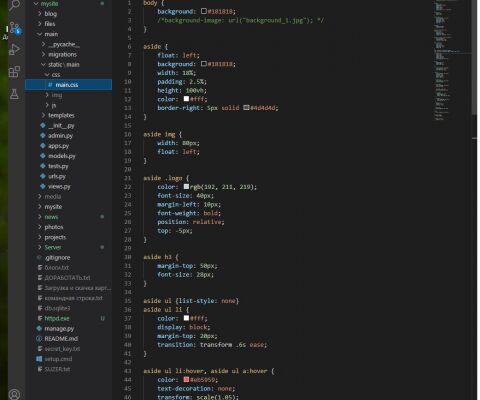Expand the files folder
The width and height of the screenshot is (480, 400).
click(x=40, y=24)
